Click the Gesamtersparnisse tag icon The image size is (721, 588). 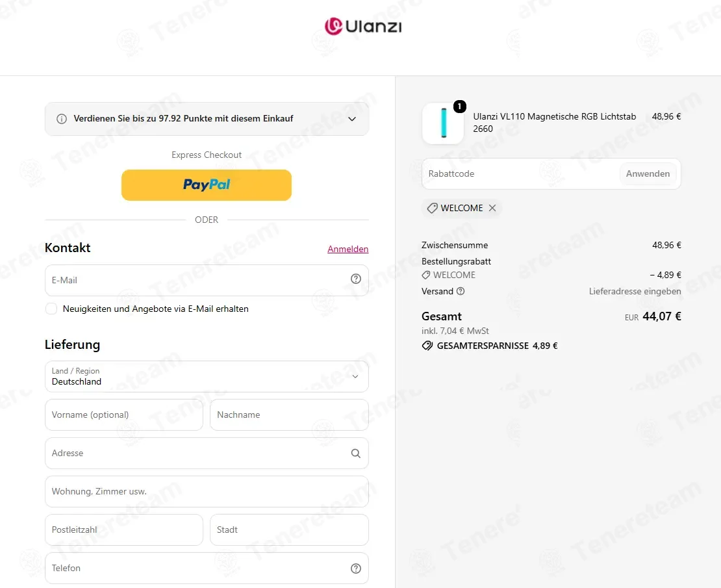tap(427, 346)
